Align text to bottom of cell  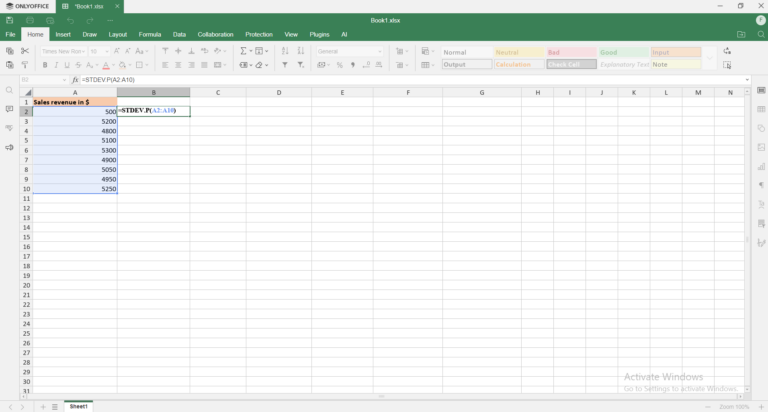[192, 51]
